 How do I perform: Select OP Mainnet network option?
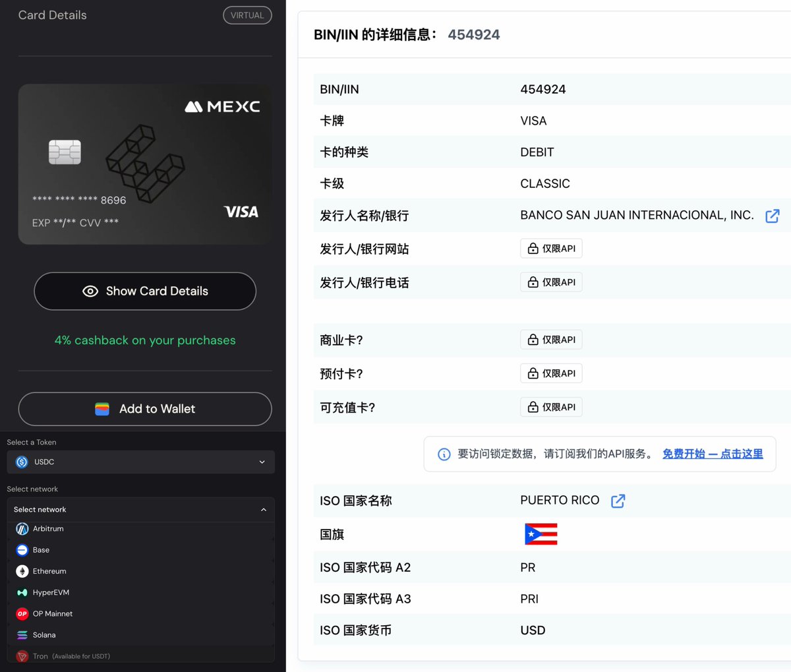[x=140, y=613]
